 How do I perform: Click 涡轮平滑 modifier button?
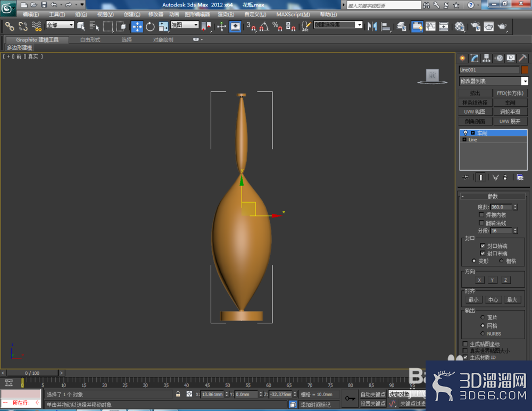[x=510, y=112]
